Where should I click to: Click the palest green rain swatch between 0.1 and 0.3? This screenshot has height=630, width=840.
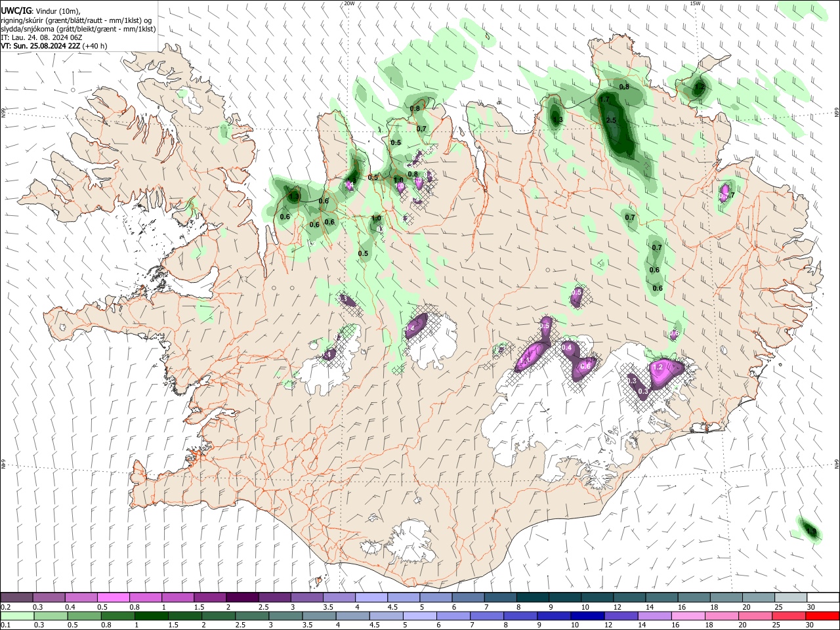(x=17, y=616)
